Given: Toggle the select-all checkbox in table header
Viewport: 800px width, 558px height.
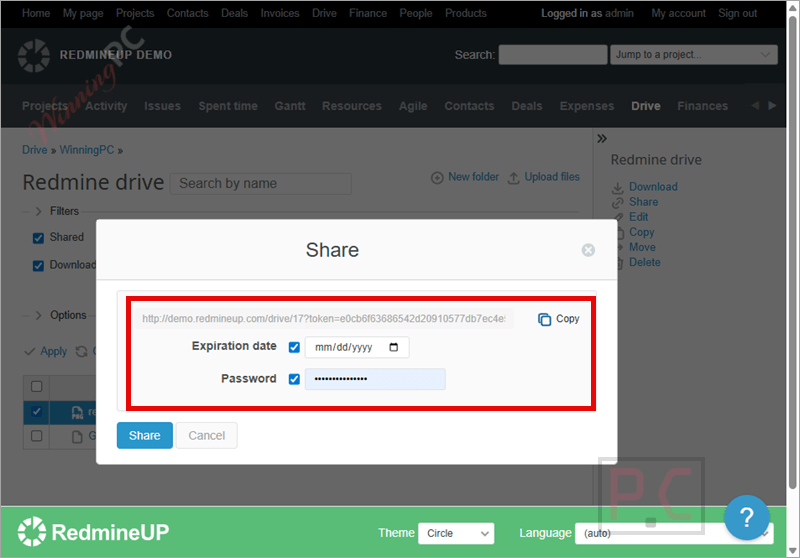Looking at the screenshot, I should click(37, 386).
